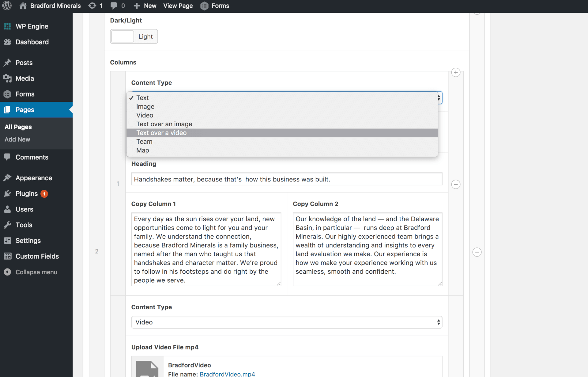Click the row number 2 handle
The height and width of the screenshot is (377, 588).
[x=97, y=251]
